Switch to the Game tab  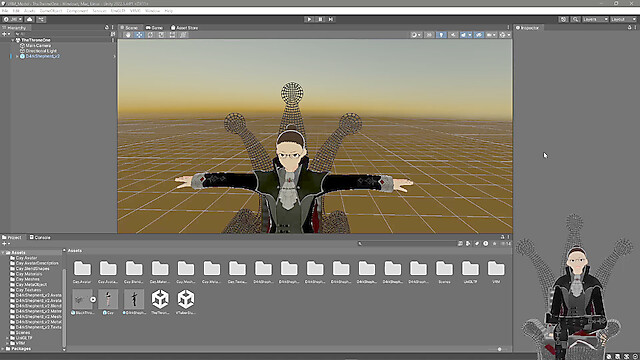point(154,28)
